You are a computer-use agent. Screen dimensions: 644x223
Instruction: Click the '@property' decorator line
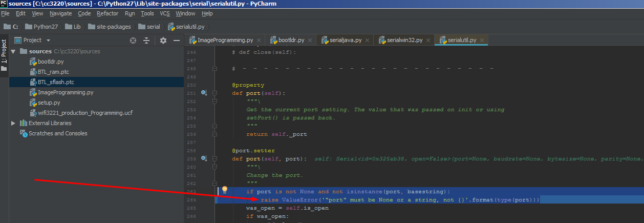[x=248, y=85]
